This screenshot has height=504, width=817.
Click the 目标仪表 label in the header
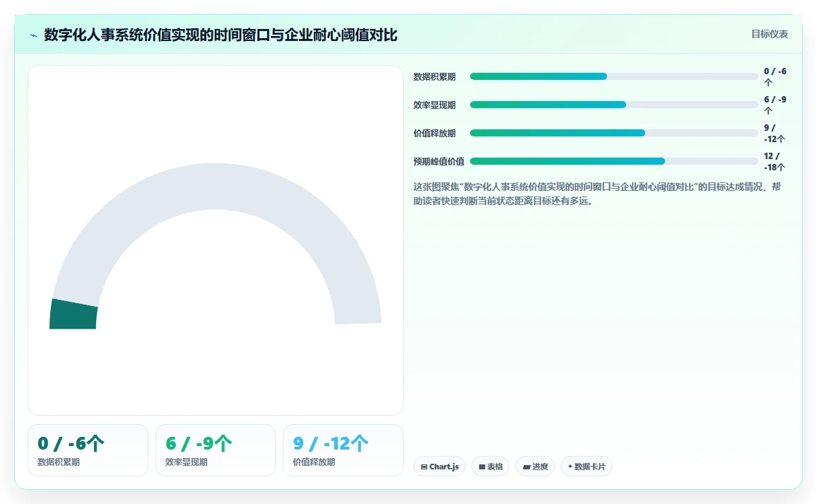[x=769, y=34]
